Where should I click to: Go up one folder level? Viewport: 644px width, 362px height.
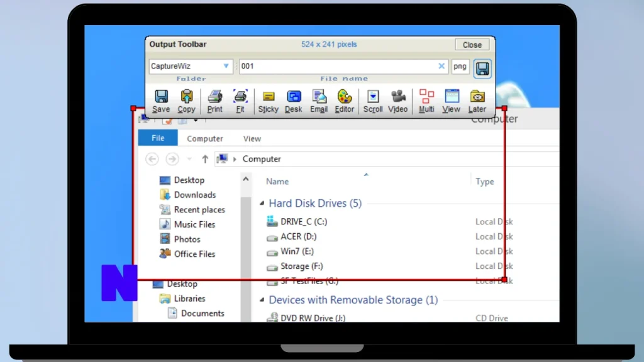click(x=205, y=159)
